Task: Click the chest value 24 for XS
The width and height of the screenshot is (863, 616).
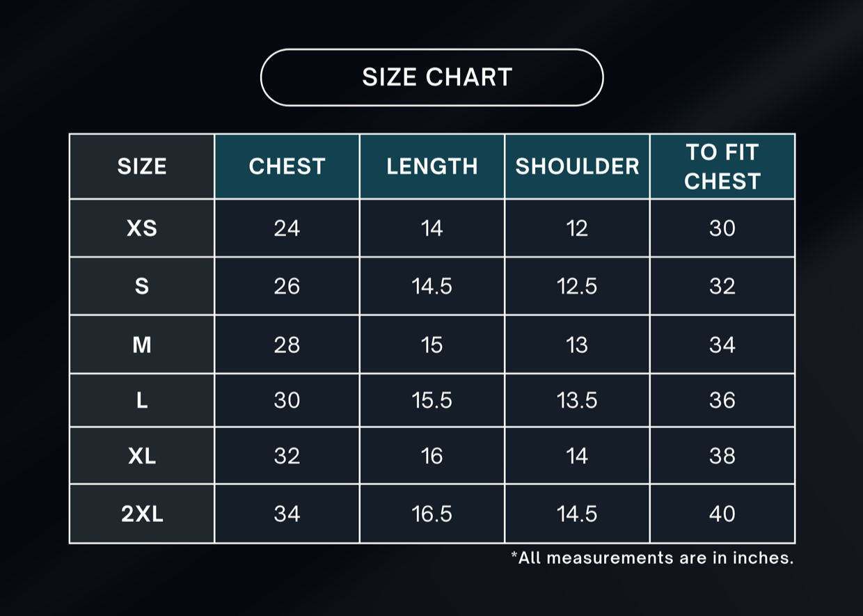Action: point(287,228)
